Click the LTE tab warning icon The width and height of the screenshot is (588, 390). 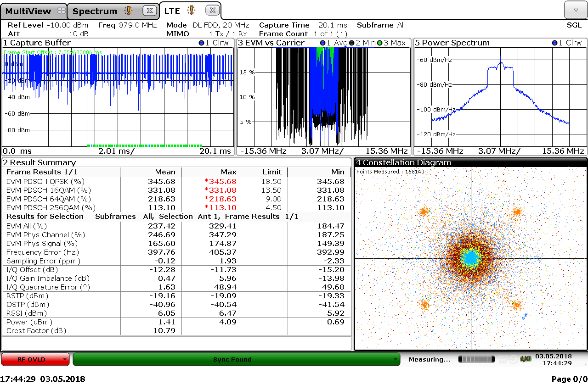[192, 10]
